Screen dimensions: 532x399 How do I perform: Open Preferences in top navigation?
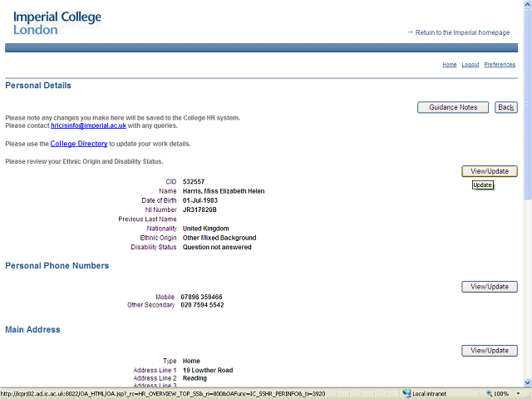(500, 65)
